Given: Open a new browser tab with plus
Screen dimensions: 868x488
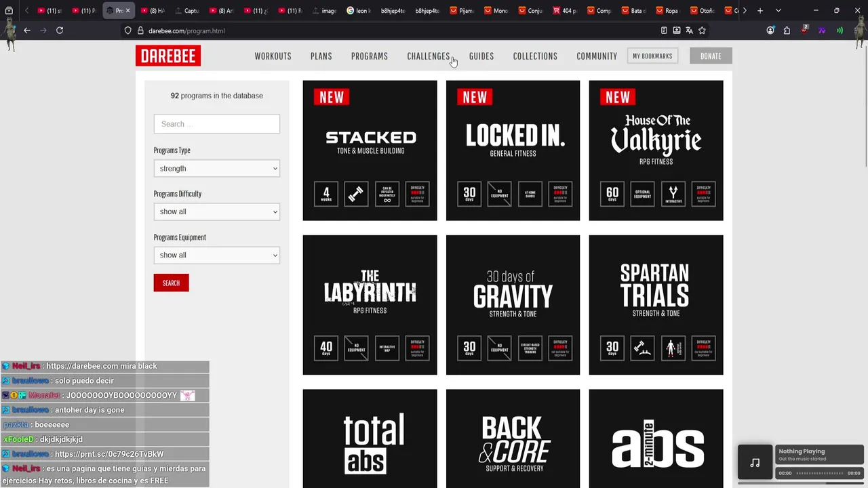Looking at the screenshot, I should (760, 11).
